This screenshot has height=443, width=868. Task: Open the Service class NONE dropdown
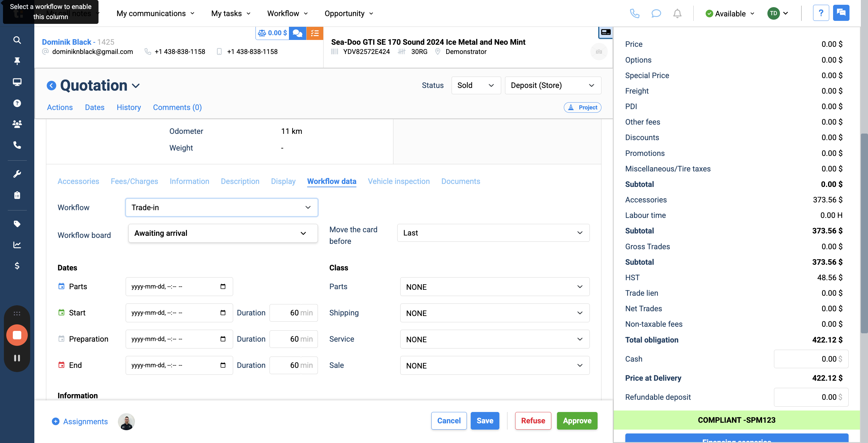(x=494, y=339)
